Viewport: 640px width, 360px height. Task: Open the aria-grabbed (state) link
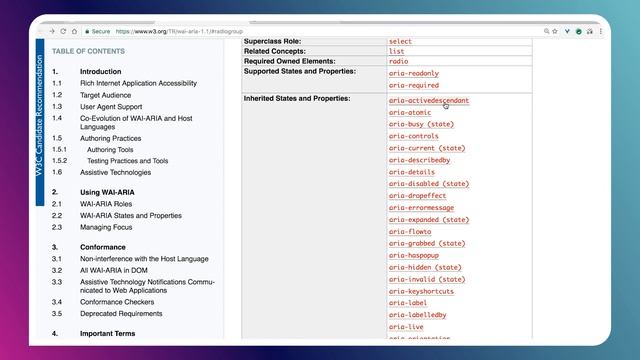[427, 243]
